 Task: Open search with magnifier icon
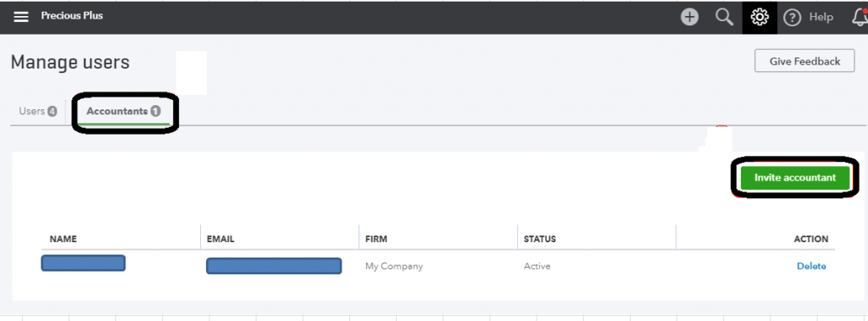724,17
